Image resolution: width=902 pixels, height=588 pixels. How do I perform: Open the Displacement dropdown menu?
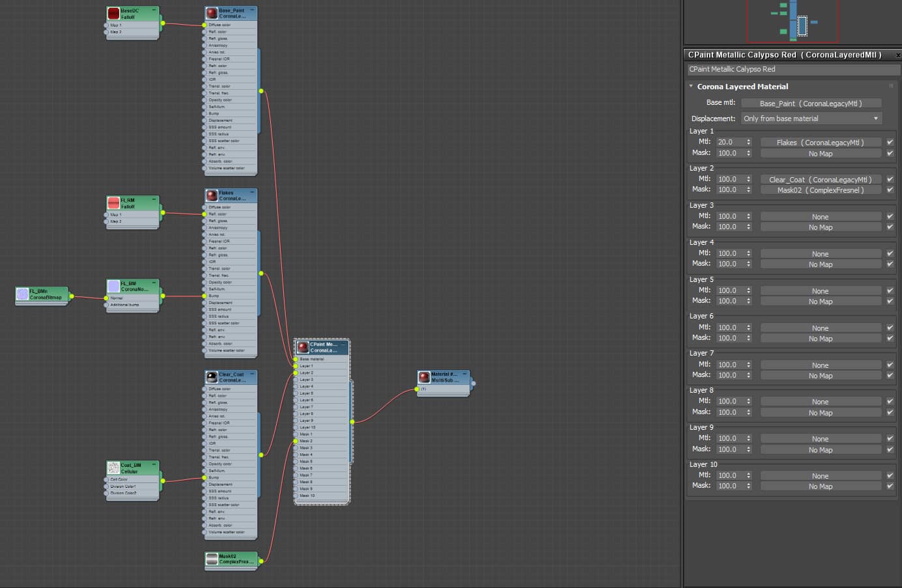811,119
